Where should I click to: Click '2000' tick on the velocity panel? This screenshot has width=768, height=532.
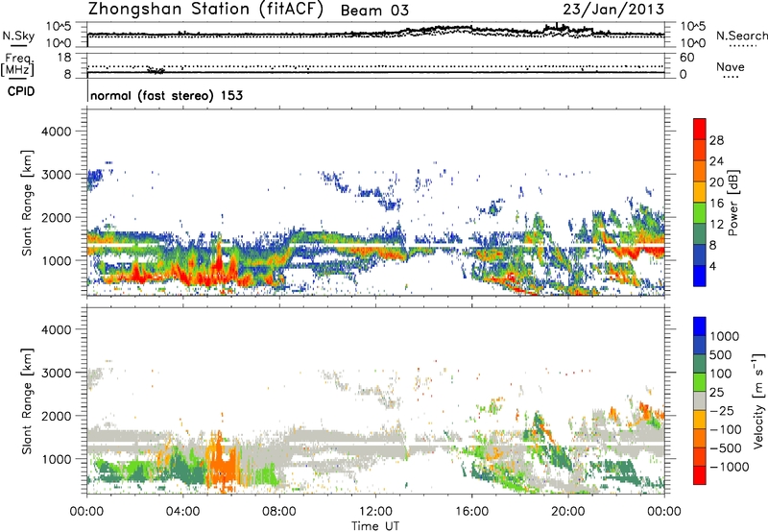point(56,416)
